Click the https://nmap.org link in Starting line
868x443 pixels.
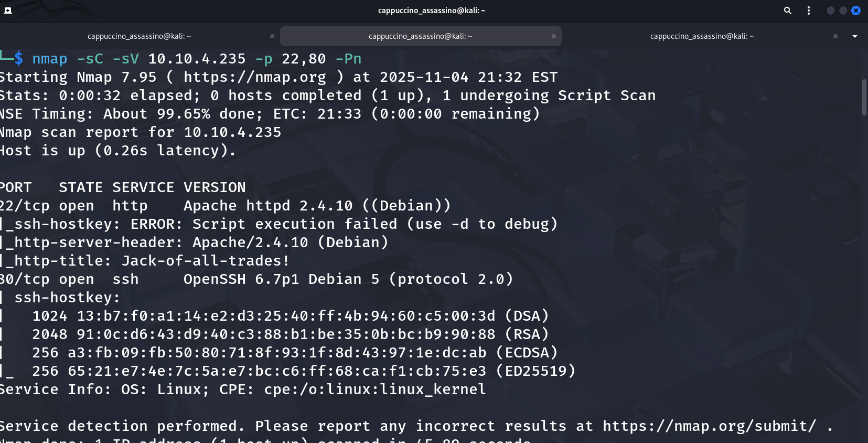point(255,77)
